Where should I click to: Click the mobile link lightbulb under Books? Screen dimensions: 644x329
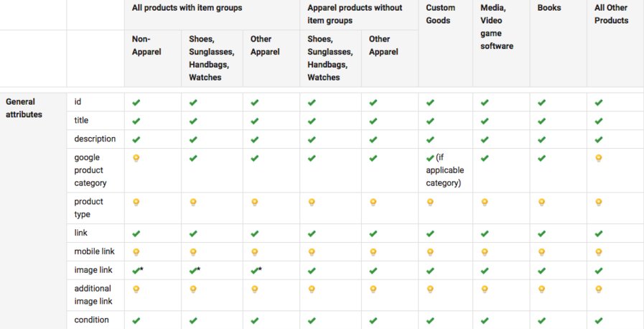click(x=541, y=252)
